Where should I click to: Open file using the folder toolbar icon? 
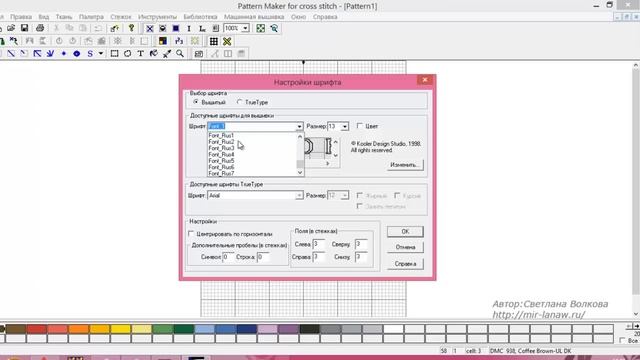[11, 28]
